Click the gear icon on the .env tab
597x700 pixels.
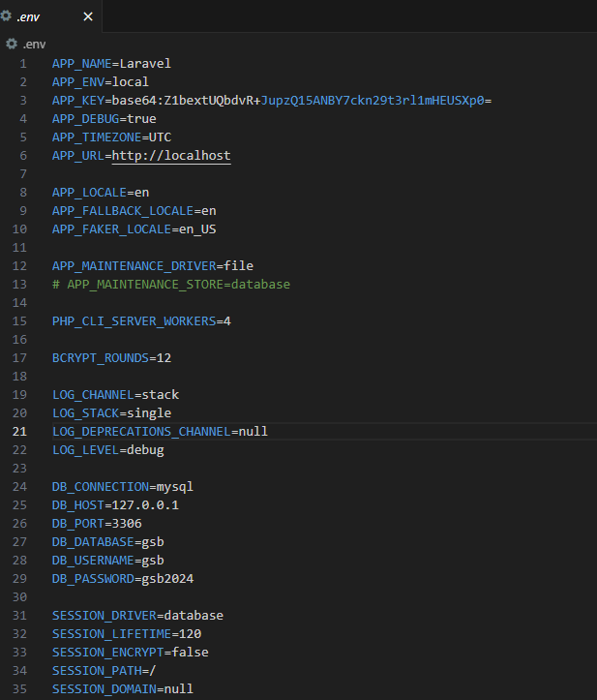click(7, 17)
